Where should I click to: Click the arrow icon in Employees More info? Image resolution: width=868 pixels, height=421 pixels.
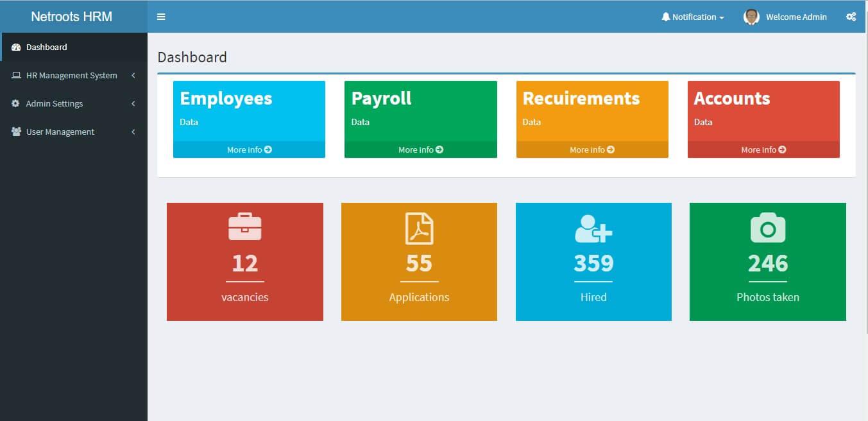pyautogui.click(x=268, y=150)
